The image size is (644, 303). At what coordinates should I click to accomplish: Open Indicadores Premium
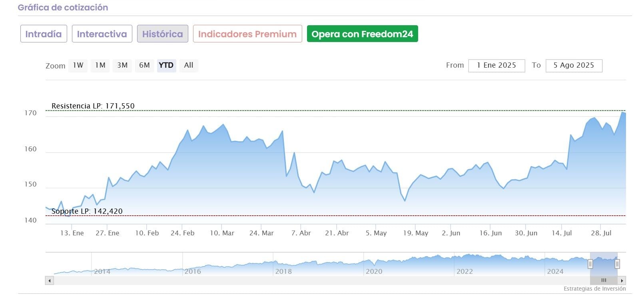(x=247, y=34)
